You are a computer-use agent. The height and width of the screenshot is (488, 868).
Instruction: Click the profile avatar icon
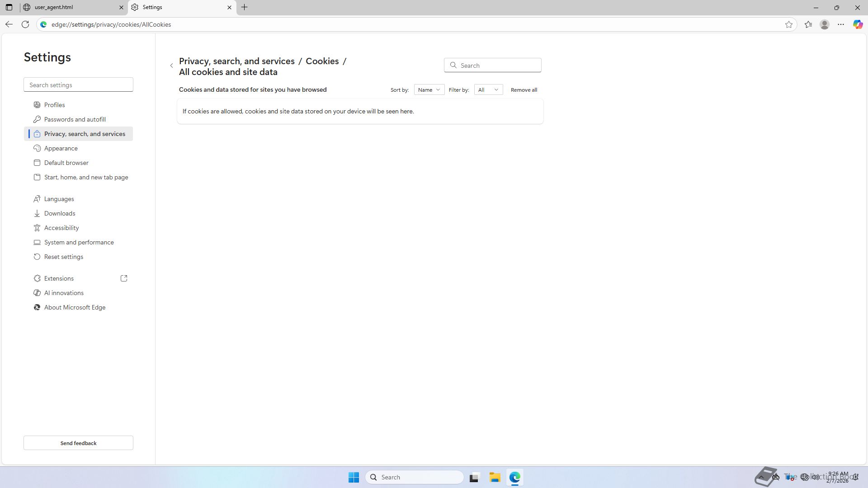tap(825, 24)
